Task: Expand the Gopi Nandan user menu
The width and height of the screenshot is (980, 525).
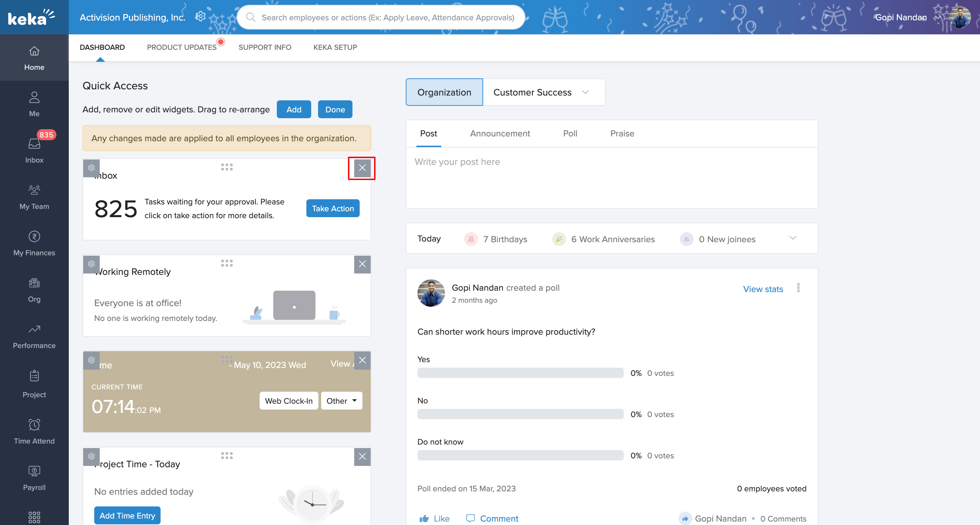Action: (x=938, y=17)
